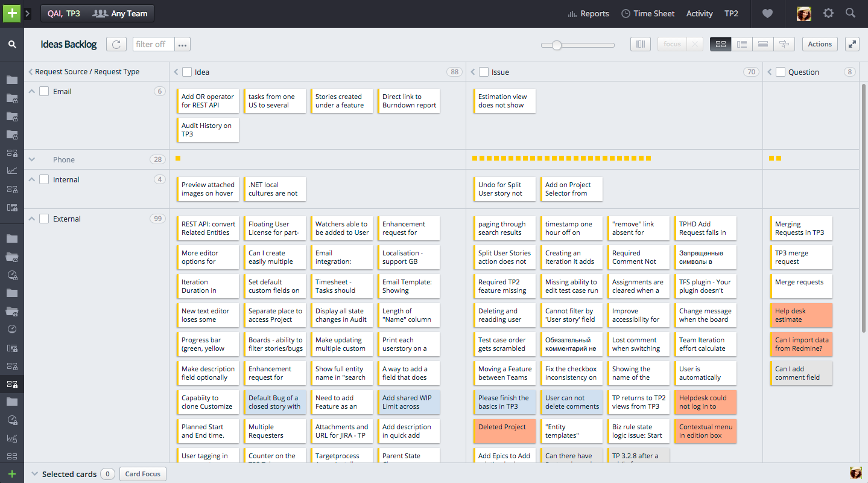Screen dimensions: 868x483
Task: Click the filter off input field
Action: (x=153, y=44)
